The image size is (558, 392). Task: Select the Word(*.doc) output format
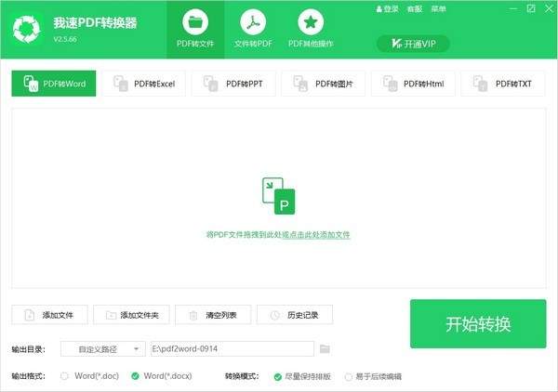[89, 376]
